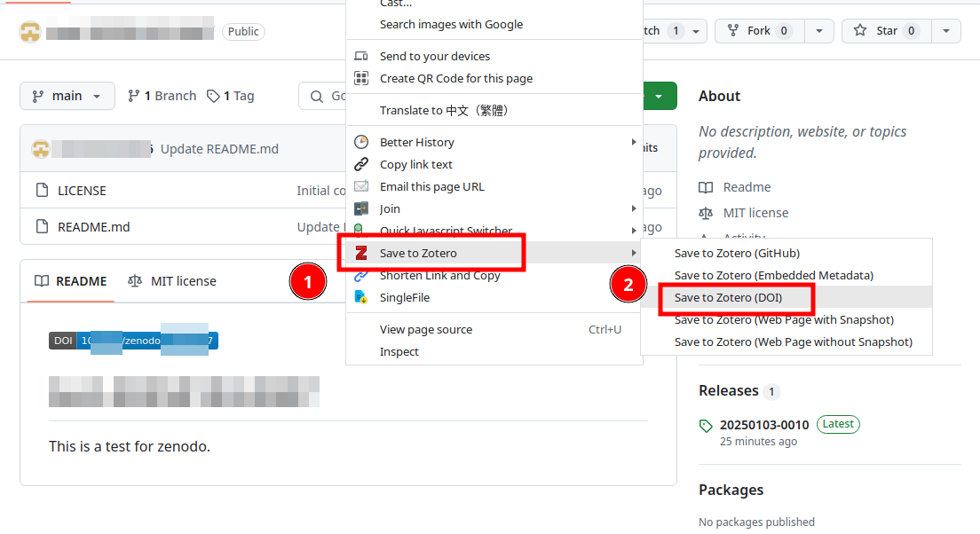This screenshot has height=534, width=980.
Task: Click the LICENSE file icon
Action: [42, 190]
